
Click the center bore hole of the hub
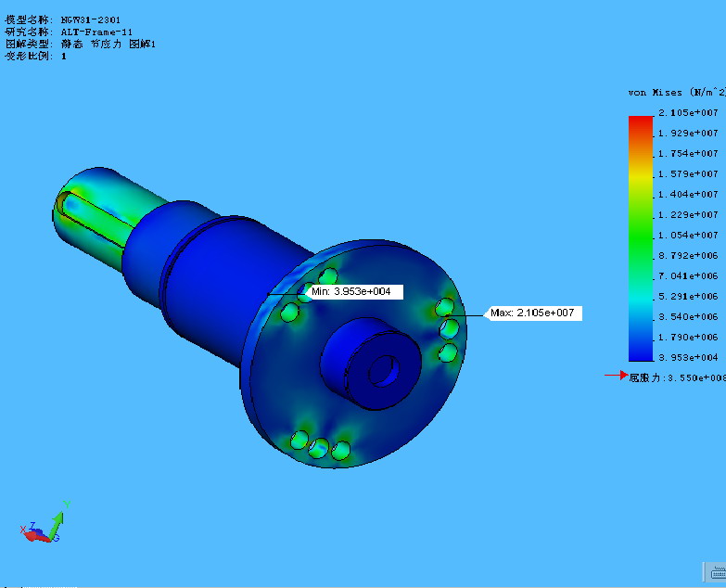[x=383, y=371]
